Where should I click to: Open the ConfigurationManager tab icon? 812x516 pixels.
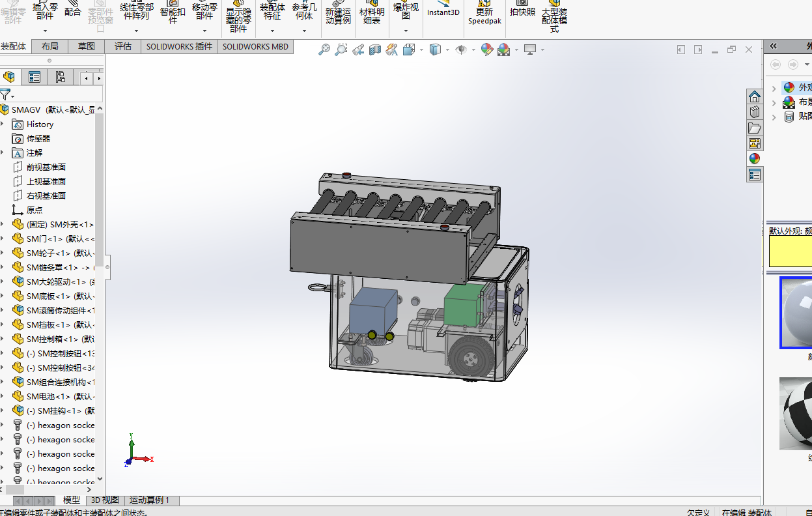[60, 78]
